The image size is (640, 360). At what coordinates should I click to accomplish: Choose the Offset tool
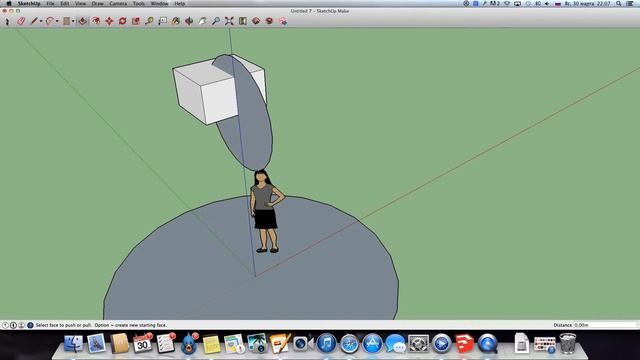click(96, 21)
